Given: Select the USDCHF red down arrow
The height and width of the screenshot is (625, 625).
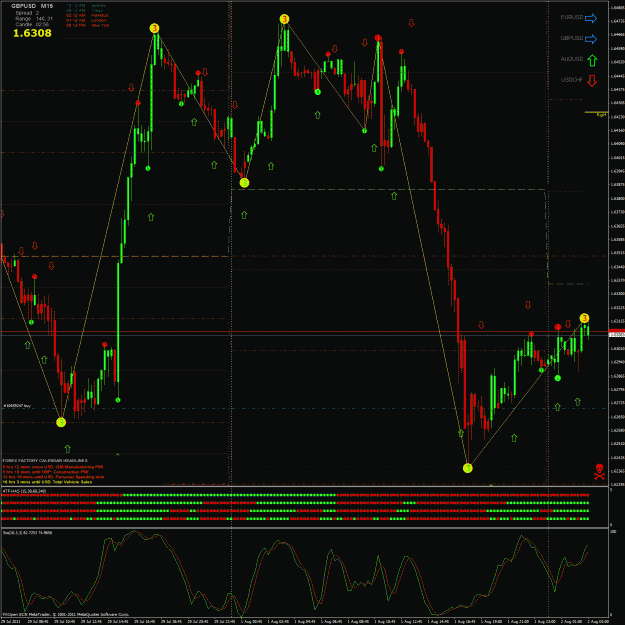Looking at the screenshot, I should tap(592, 81).
